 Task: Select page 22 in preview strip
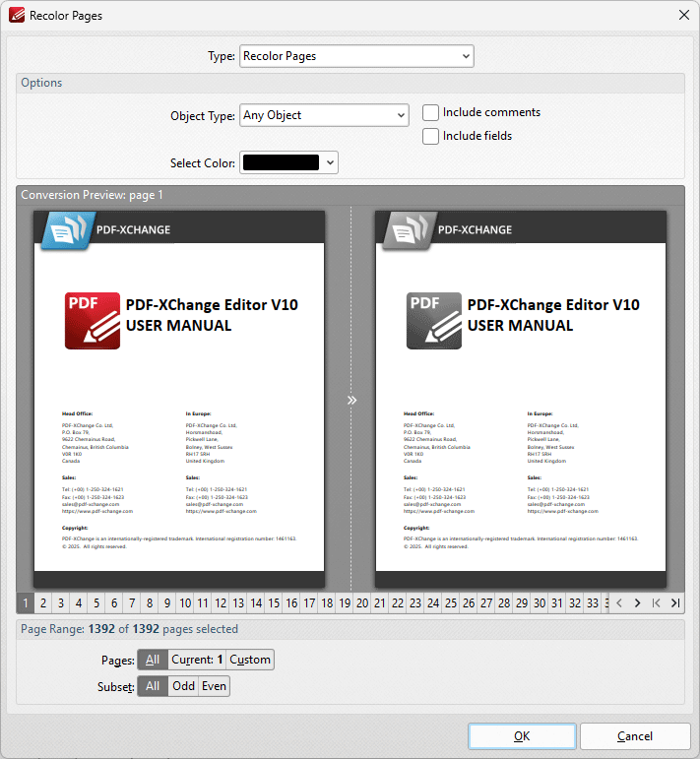pos(398,602)
